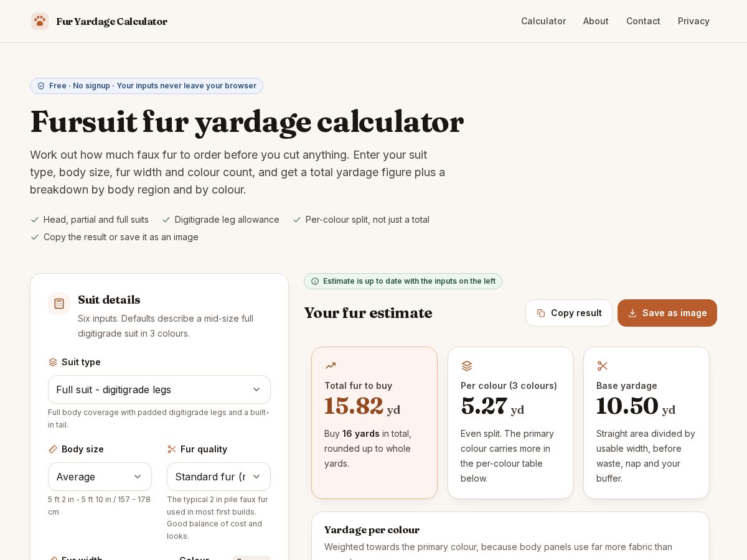Click the checkmark beside Digitigrade leg allowance
The image size is (747, 560).
(x=166, y=220)
